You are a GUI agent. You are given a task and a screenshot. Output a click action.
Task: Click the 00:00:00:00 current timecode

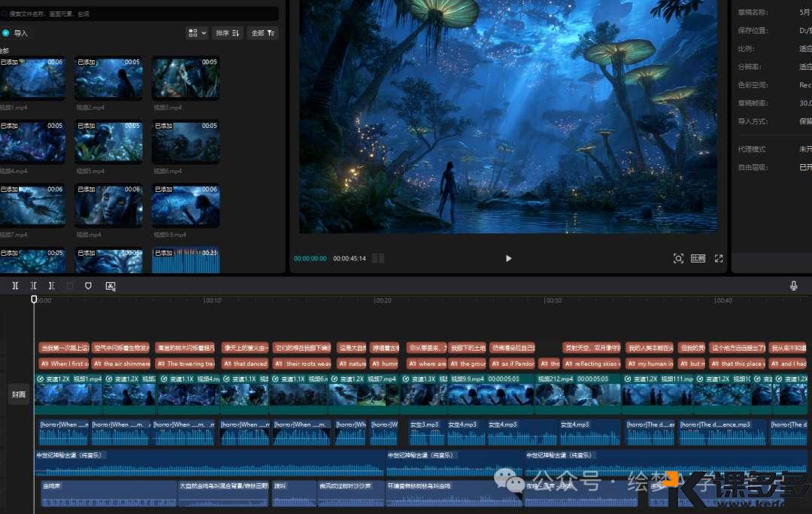coord(311,258)
